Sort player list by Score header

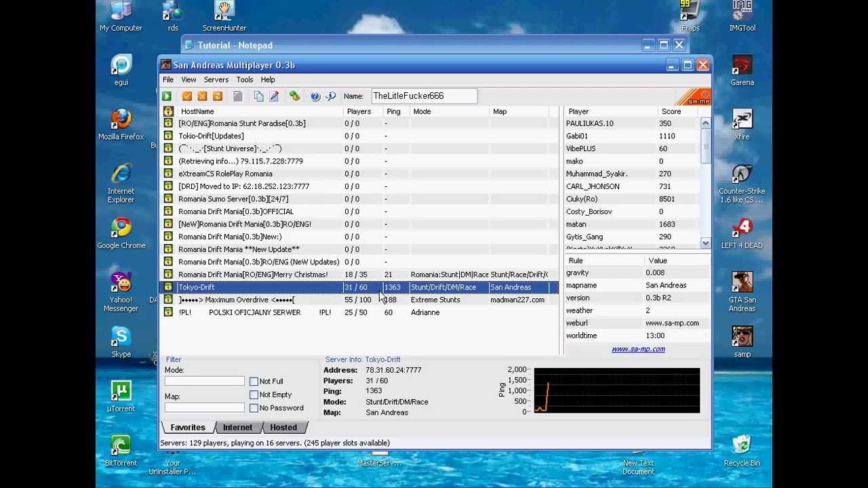pyautogui.click(x=678, y=111)
